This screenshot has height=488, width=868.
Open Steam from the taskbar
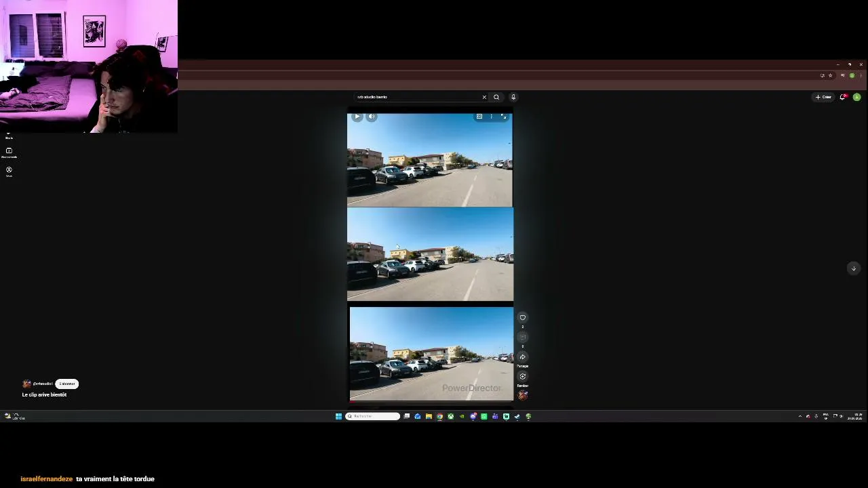[517, 416]
